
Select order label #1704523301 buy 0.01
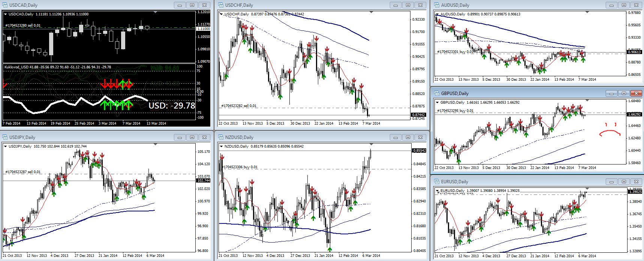454,52
